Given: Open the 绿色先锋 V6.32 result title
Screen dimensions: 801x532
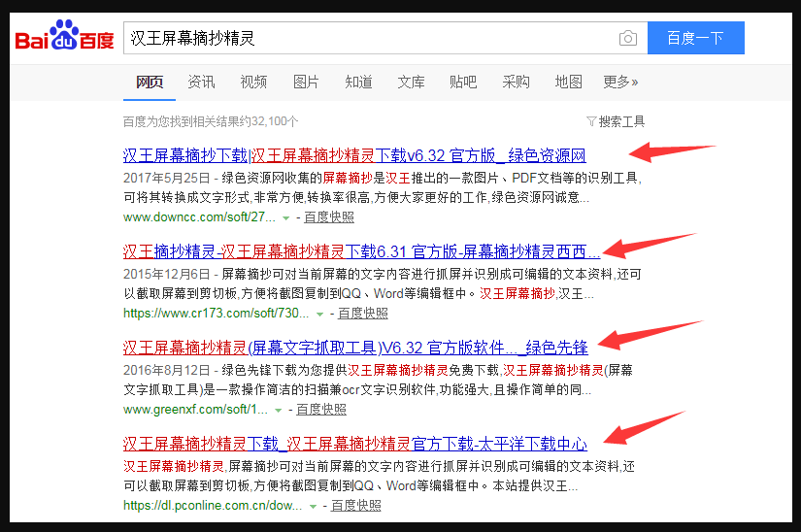Looking at the screenshot, I should click(355, 348).
